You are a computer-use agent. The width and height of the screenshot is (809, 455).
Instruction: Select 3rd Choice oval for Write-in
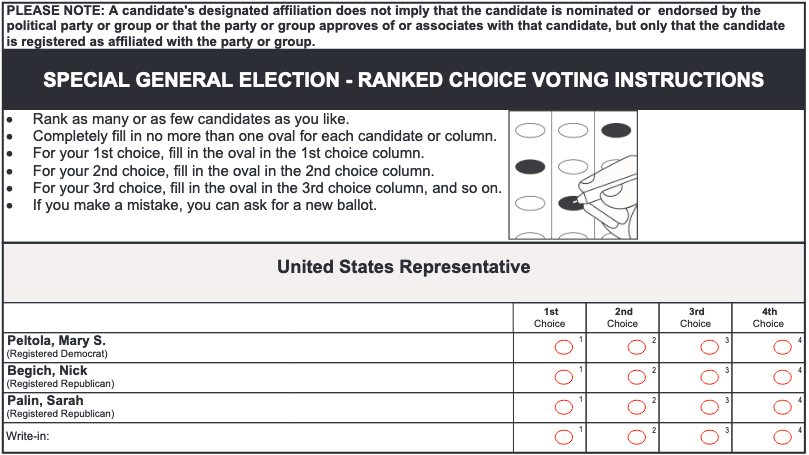point(709,437)
